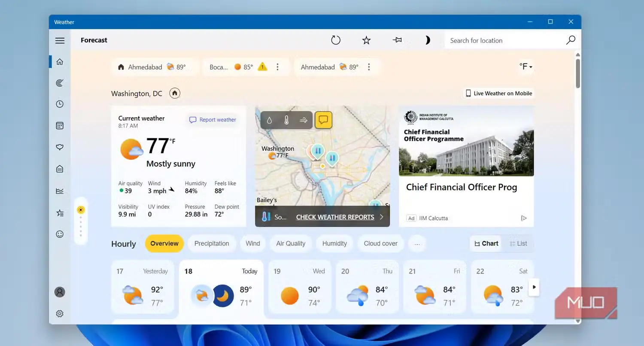This screenshot has width=644, height=346.
Task: Open the Monthly calendar icon in sidebar
Action: coord(60,126)
